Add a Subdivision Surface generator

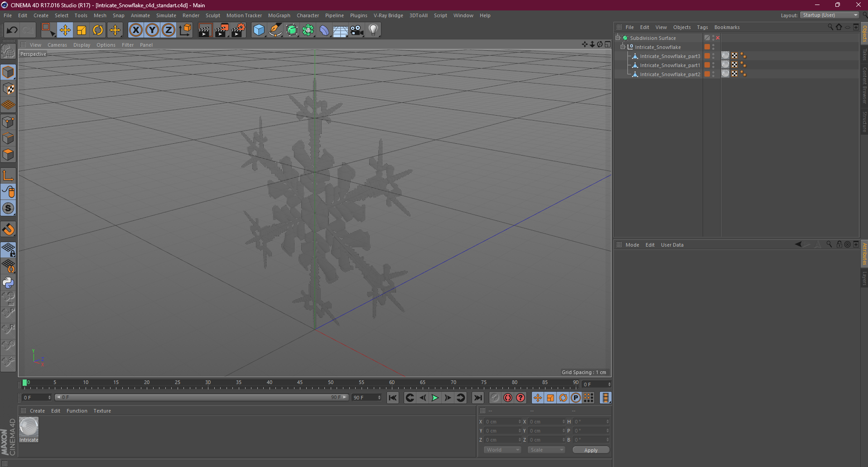[x=292, y=30]
